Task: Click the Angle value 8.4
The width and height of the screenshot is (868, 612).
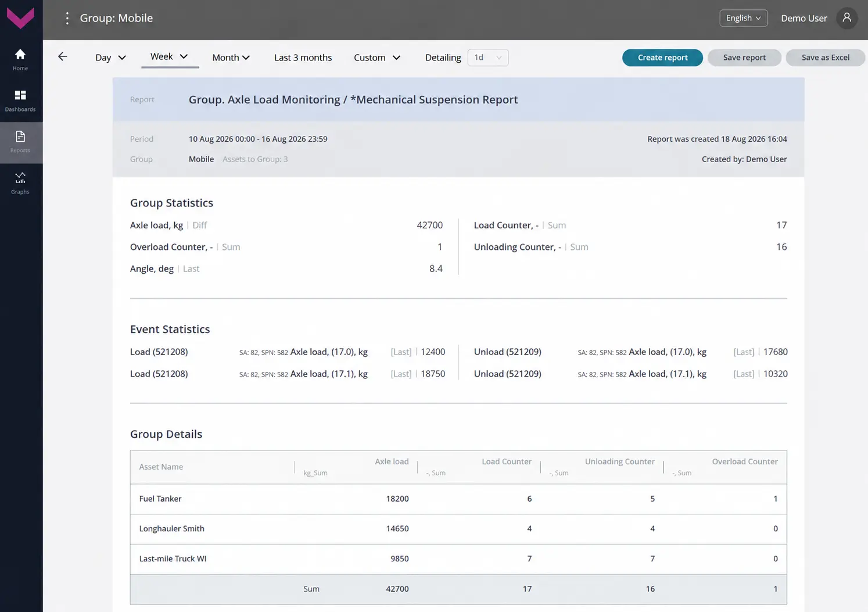Action: coord(436,269)
